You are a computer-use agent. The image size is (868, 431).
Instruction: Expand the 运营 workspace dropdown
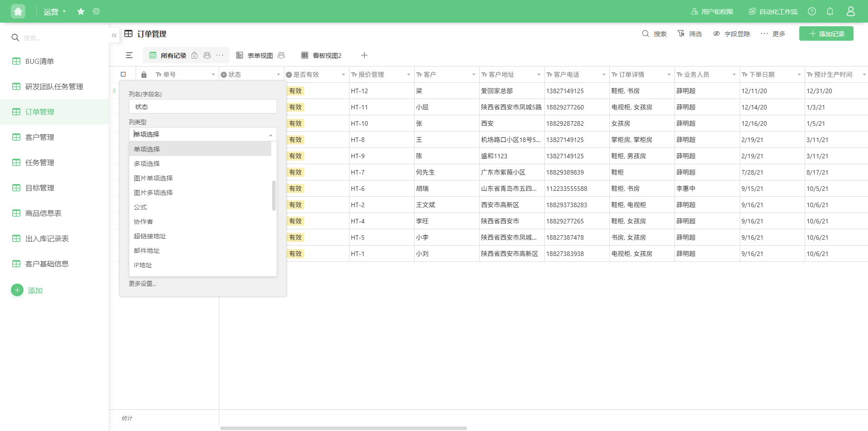click(54, 11)
